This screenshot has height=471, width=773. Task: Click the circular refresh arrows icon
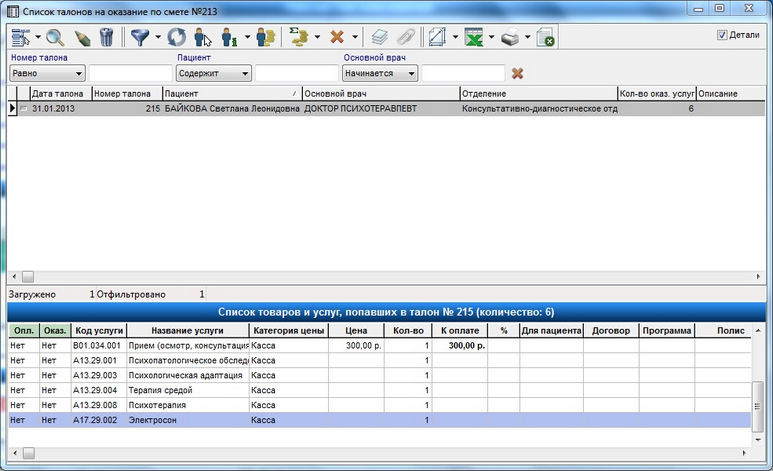click(176, 37)
